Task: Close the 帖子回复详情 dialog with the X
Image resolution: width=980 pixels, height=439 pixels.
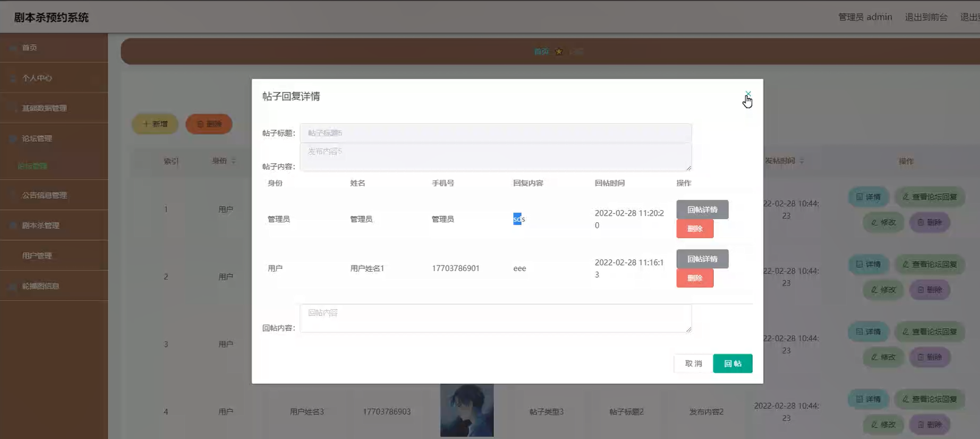Action: 748,94
